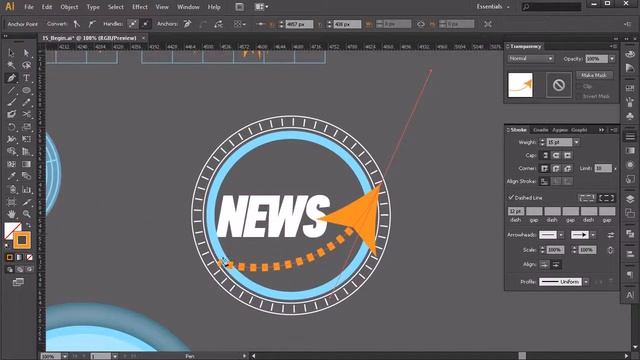Preserve exact dash and gap lengths
The image size is (640, 360).
point(587,198)
